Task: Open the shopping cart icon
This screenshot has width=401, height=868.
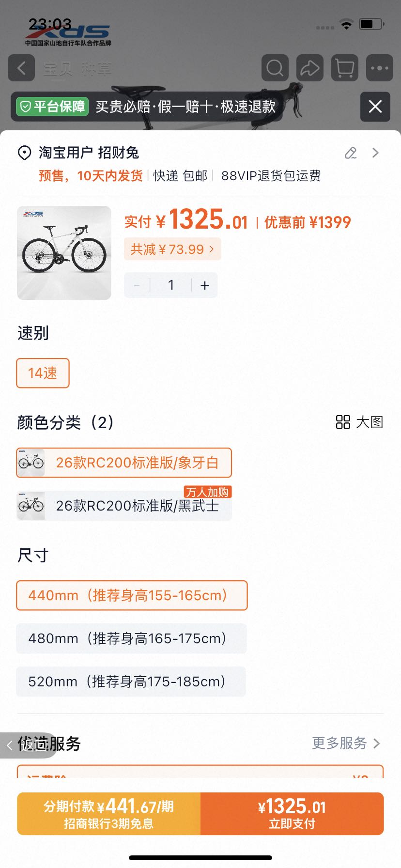Action: click(x=345, y=68)
